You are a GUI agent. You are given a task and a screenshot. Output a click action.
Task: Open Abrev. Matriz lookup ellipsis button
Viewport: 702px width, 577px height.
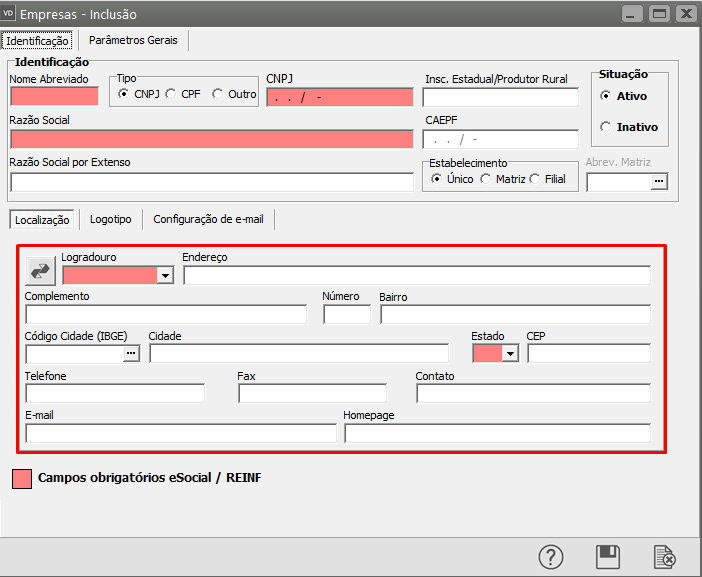[658, 181]
